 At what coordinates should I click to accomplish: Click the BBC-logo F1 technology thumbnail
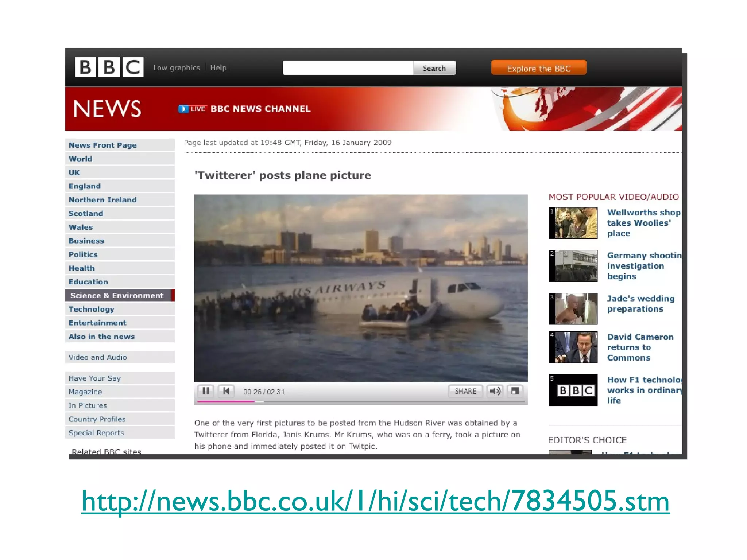(x=573, y=390)
